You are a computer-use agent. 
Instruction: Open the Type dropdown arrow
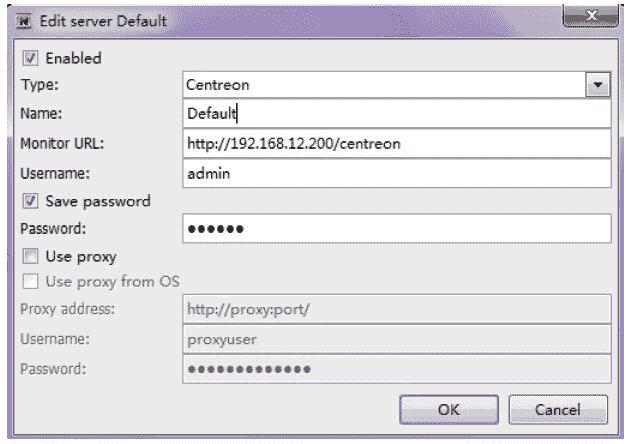pyautogui.click(x=598, y=86)
